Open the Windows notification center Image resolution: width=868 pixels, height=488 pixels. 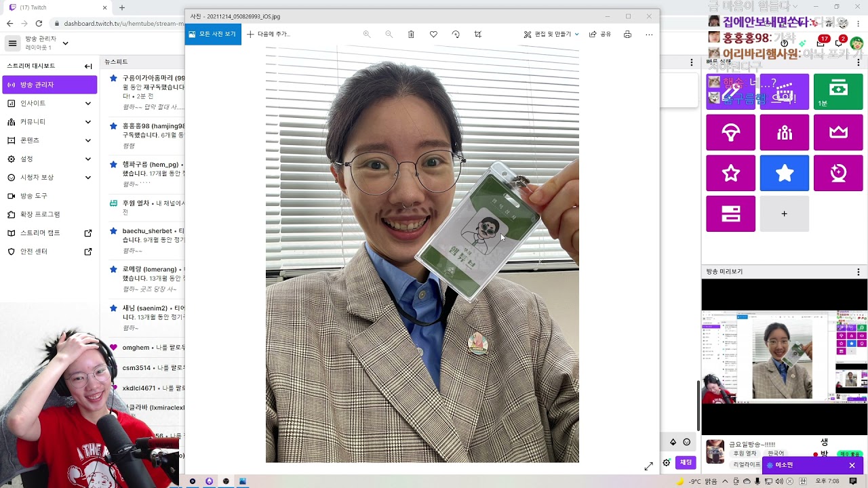tap(853, 481)
